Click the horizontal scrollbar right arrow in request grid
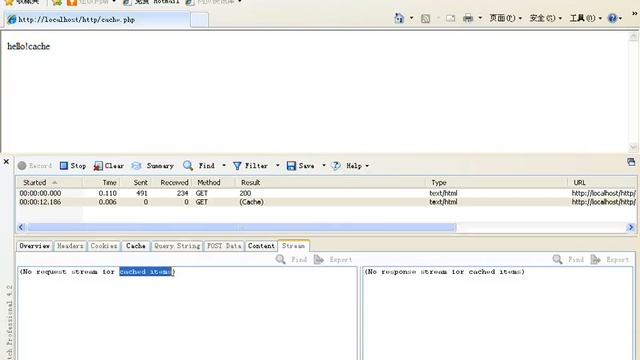 click(631, 227)
